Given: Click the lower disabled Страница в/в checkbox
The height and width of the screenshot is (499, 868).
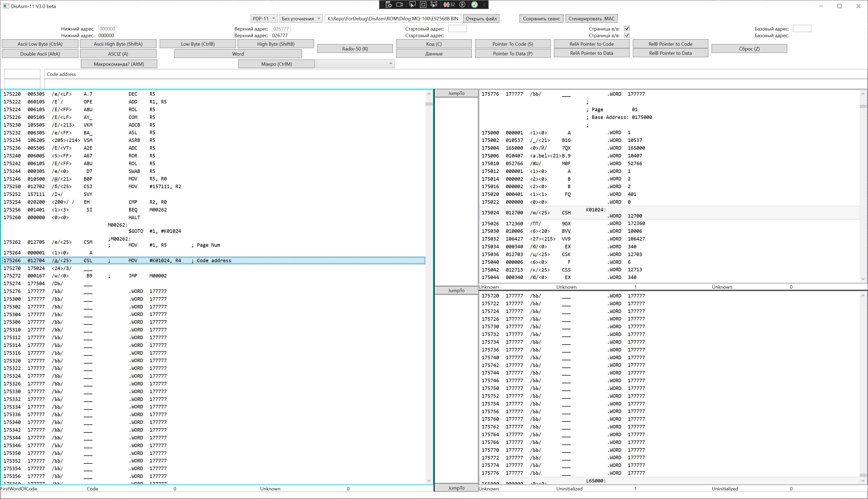Looking at the screenshot, I should coord(626,35).
